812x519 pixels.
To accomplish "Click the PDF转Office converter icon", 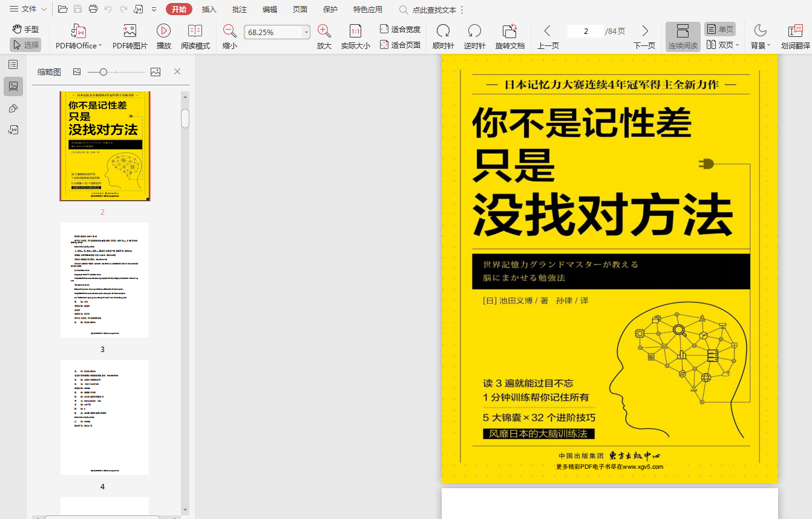I will coord(79,31).
